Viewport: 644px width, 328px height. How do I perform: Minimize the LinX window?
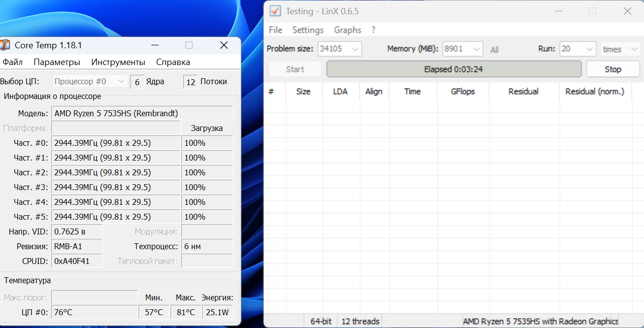[x=558, y=11]
